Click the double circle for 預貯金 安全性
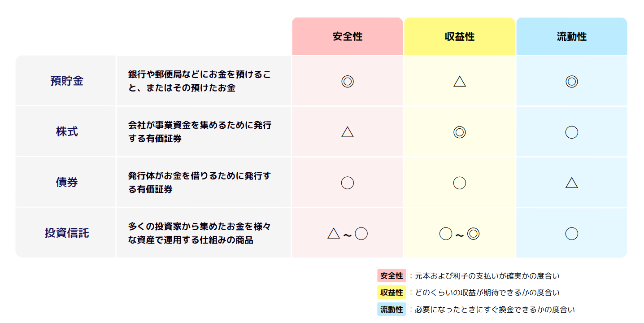 click(347, 81)
